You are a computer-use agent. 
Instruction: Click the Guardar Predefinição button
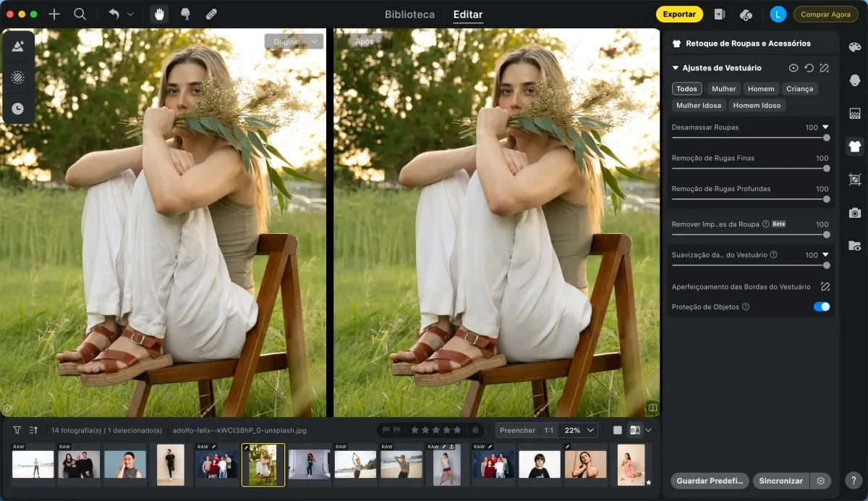click(x=710, y=481)
